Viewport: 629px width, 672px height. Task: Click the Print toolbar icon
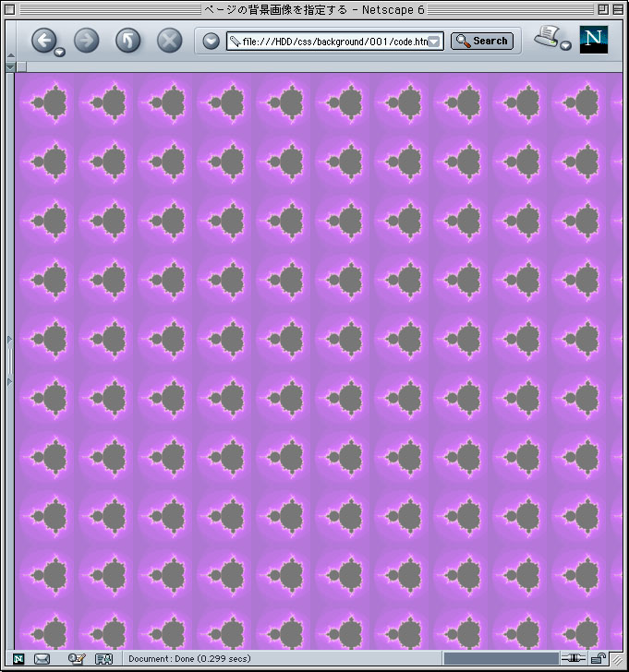[x=547, y=37]
